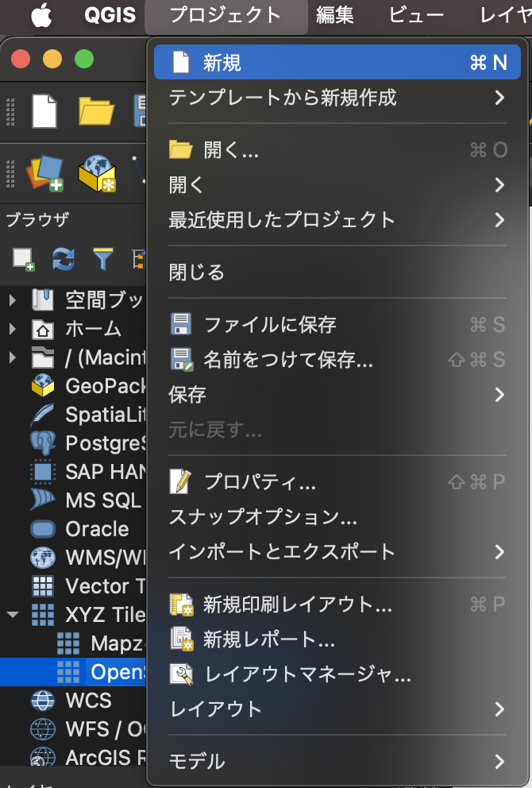Click the Vector Tiles grid icon
Screen dimensions: 532x788
(x=43, y=586)
